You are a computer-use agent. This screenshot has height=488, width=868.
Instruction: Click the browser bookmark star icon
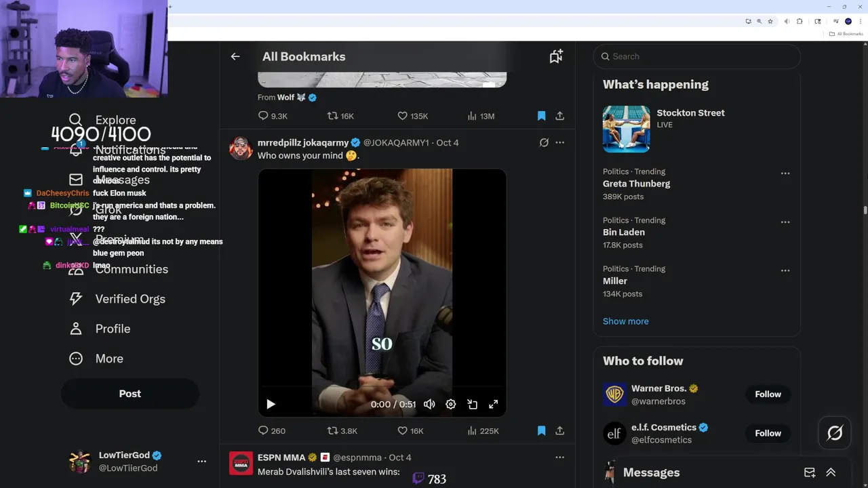tap(770, 21)
